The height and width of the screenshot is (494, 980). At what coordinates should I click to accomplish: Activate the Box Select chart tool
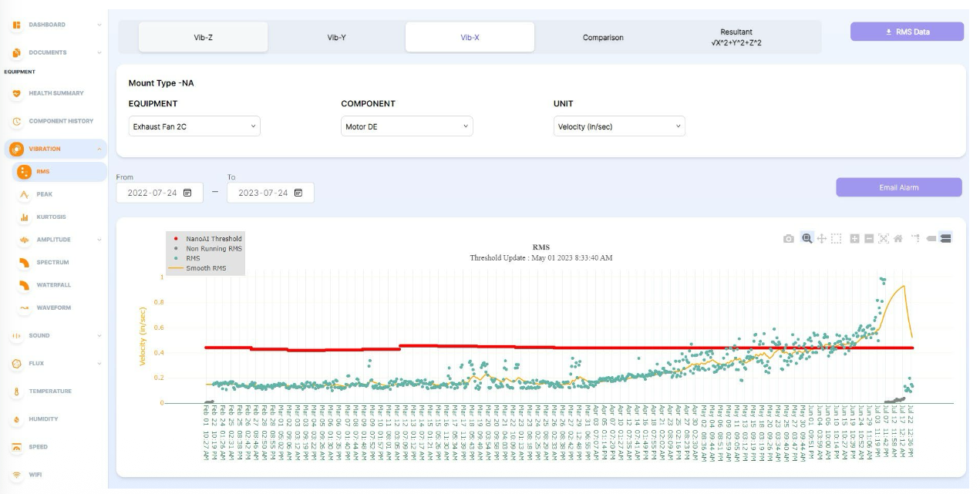pos(836,239)
